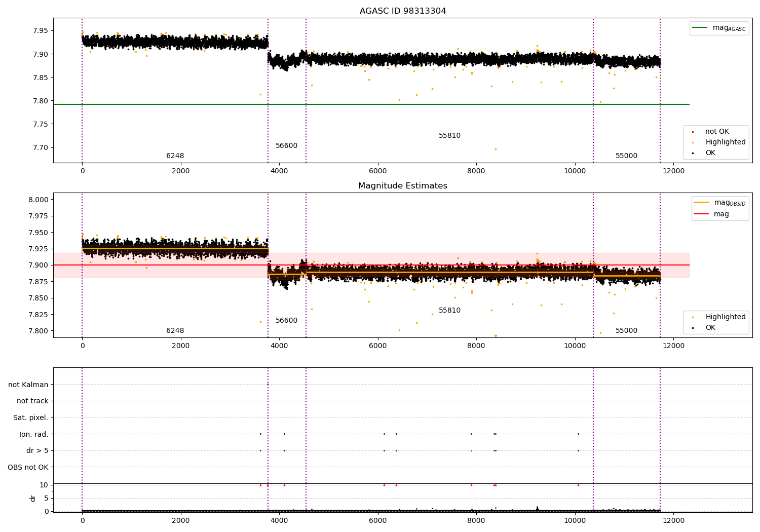Click the "Sat. pixel." axis label
The height and width of the screenshot is (532, 760).
point(30,418)
